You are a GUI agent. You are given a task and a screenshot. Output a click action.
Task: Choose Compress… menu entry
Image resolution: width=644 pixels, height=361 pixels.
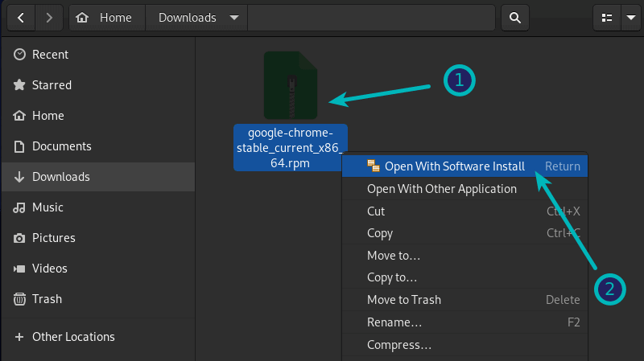click(398, 345)
